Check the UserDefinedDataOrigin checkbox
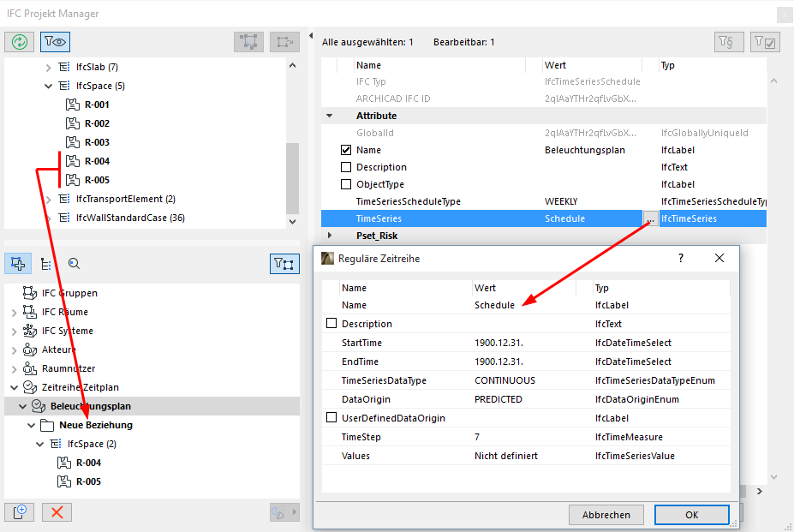The width and height of the screenshot is (794, 532). (x=331, y=417)
